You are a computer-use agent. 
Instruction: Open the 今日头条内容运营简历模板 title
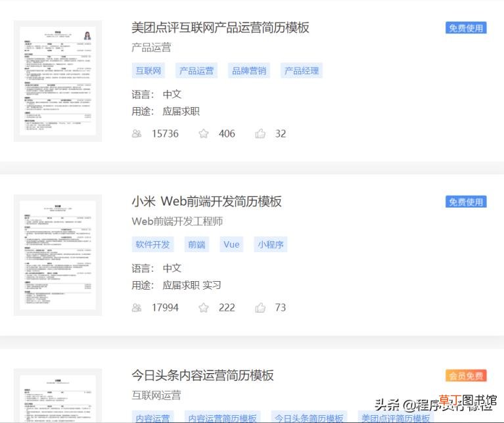202,375
